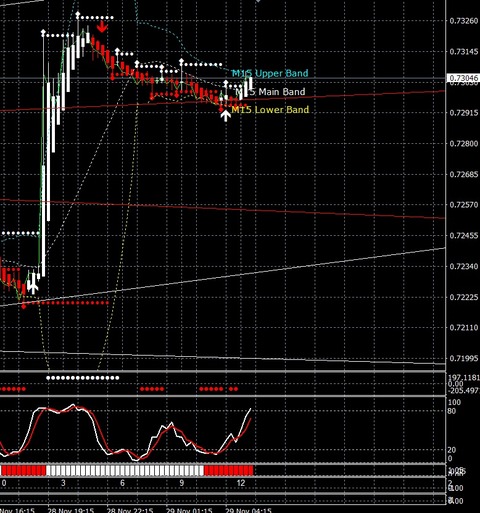The width and height of the screenshot is (480, 513).
Task: Click the M15 Main Band label
Action: (270, 92)
